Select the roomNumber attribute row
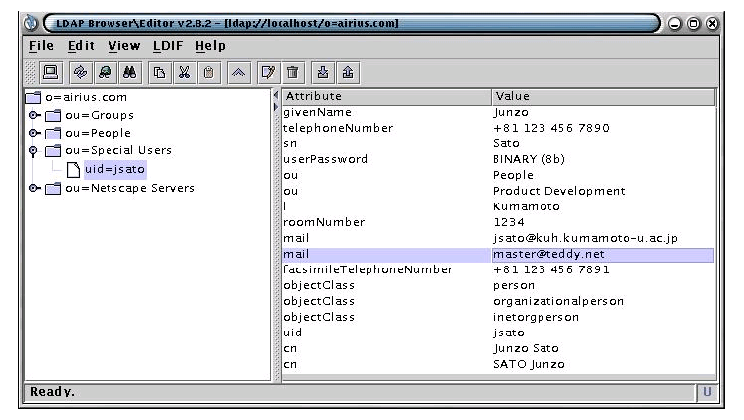This screenshot has width=744, height=420. coord(498,222)
